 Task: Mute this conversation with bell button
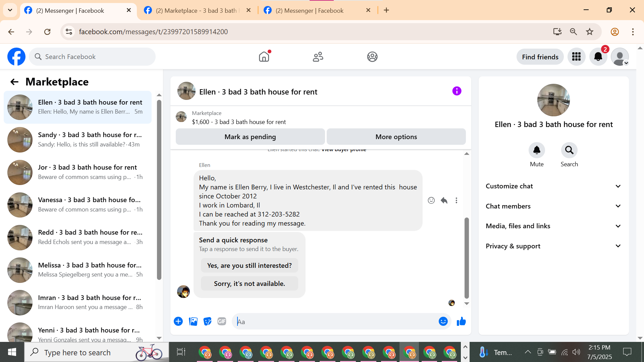click(x=537, y=150)
